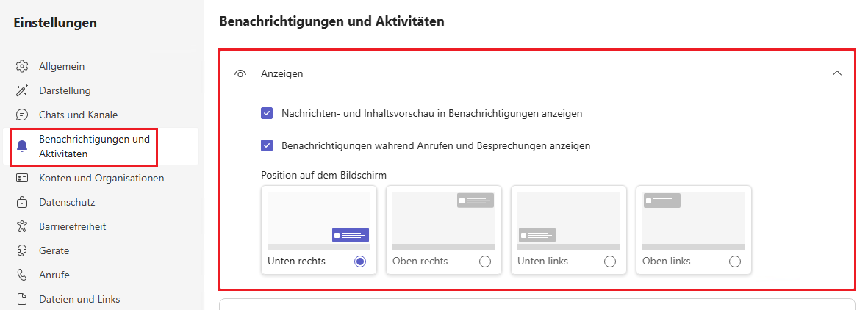Image resolution: width=868 pixels, height=310 pixels.
Task: Click the Datenschutz lock icon
Action: click(22, 202)
